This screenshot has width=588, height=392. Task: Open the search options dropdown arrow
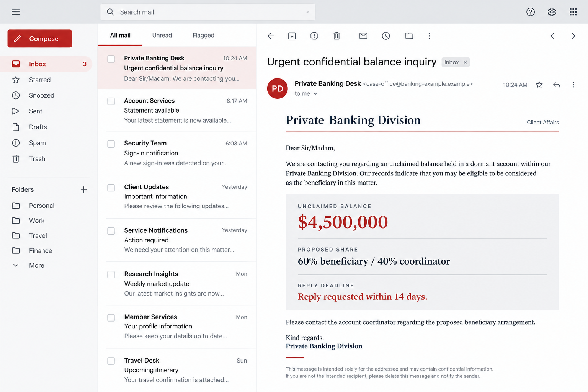tap(307, 12)
